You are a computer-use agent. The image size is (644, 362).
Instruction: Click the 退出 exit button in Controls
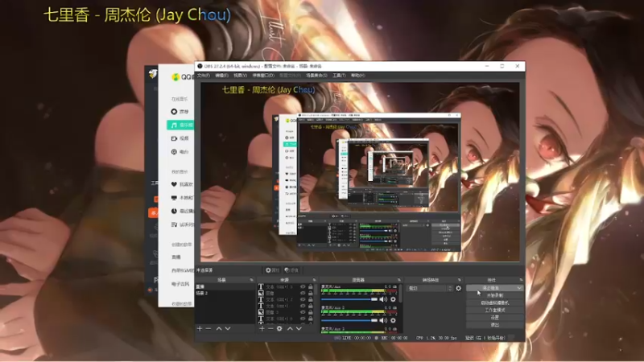click(495, 325)
